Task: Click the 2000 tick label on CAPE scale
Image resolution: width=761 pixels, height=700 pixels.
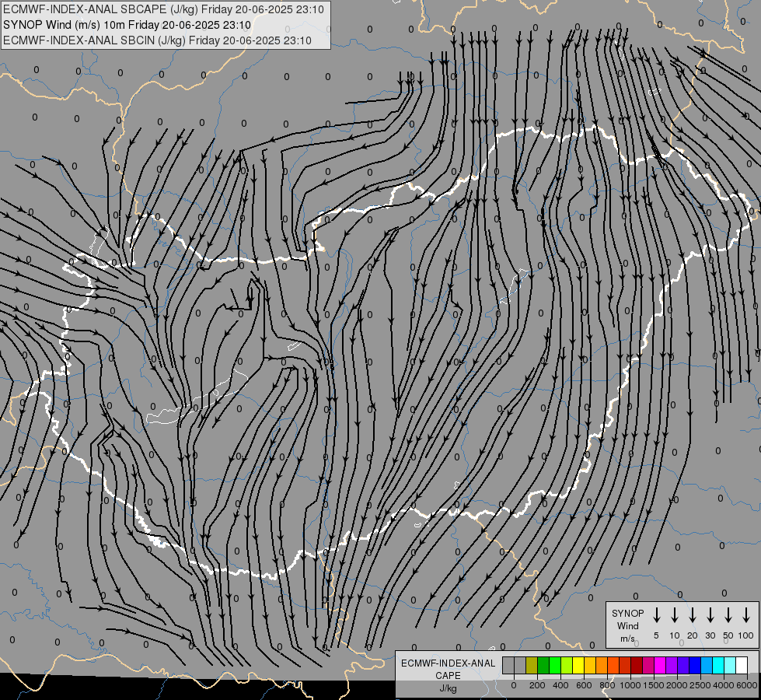Action: [x=677, y=685]
